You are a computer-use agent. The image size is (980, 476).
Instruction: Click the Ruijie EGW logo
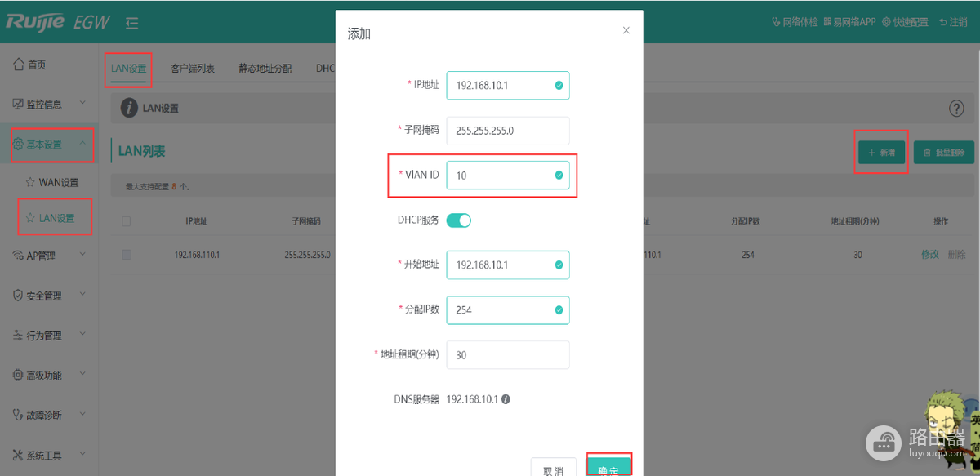[x=58, y=21]
